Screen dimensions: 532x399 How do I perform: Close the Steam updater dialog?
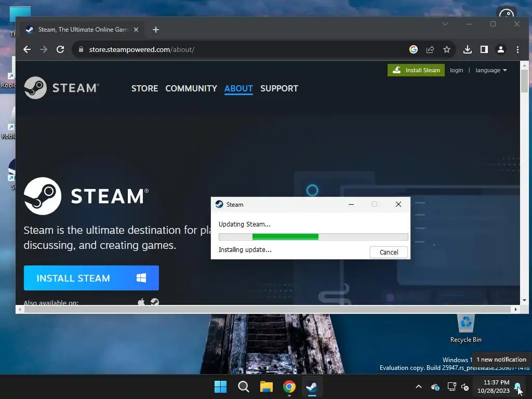tap(398, 204)
